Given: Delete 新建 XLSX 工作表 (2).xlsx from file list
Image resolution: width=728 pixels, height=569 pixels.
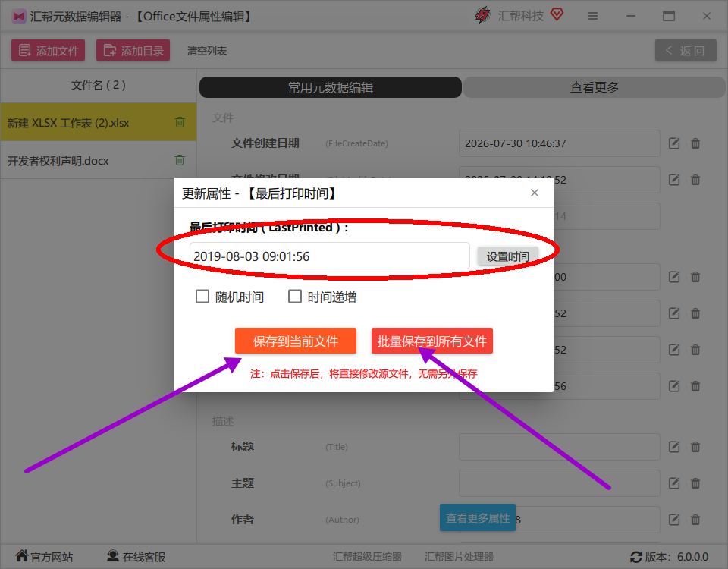Looking at the screenshot, I should tap(180, 122).
